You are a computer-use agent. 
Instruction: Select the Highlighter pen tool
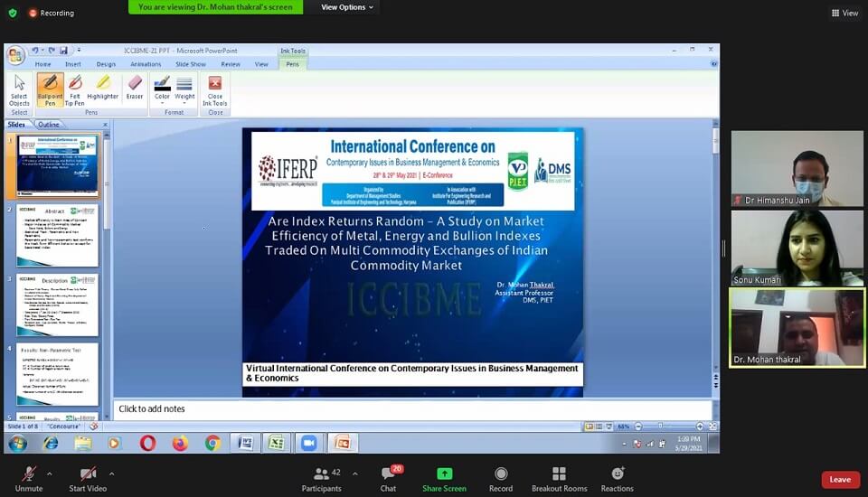103,89
